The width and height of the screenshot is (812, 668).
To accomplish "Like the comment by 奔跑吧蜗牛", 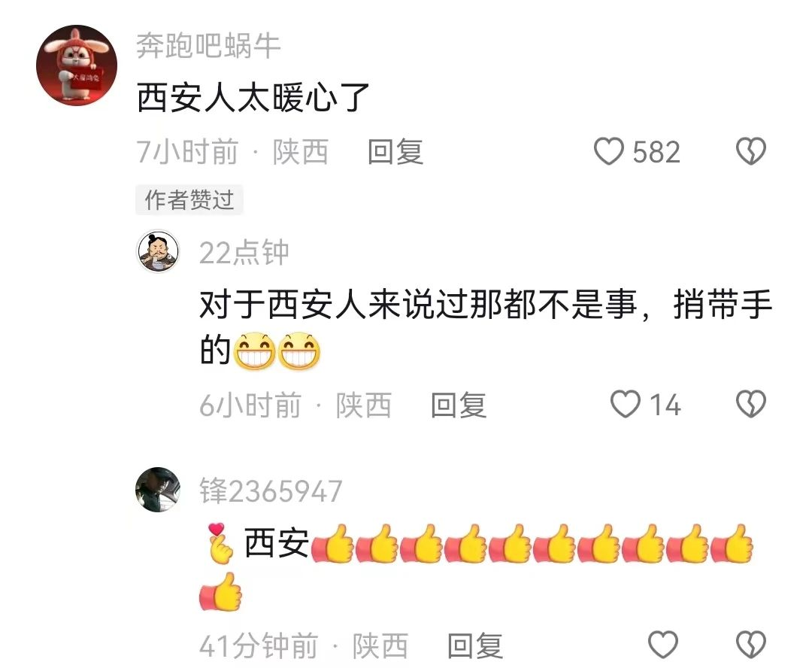I will [608, 151].
